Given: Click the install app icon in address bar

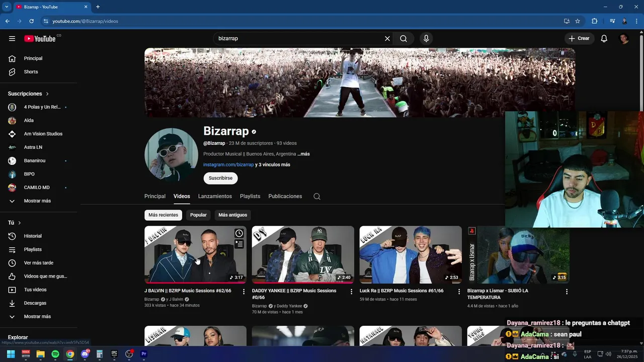Looking at the screenshot, I should point(567,21).
